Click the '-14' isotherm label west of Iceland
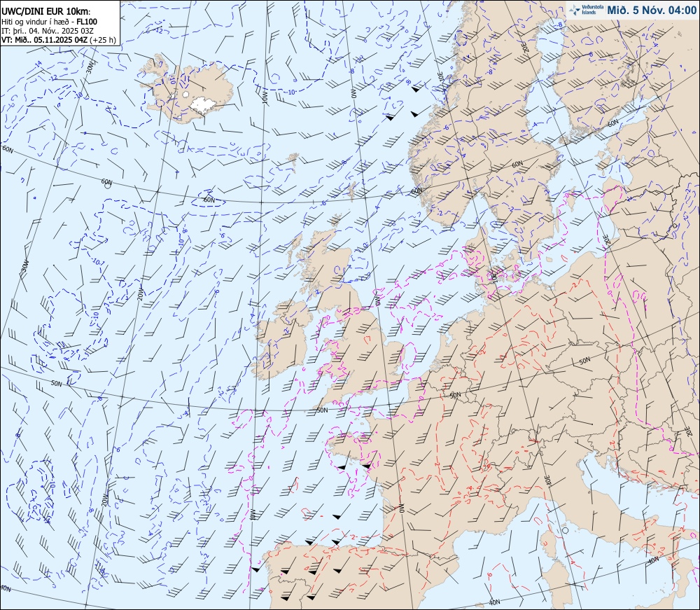The width and height of the screenshot is (700, 610). [x=38, y=64]
